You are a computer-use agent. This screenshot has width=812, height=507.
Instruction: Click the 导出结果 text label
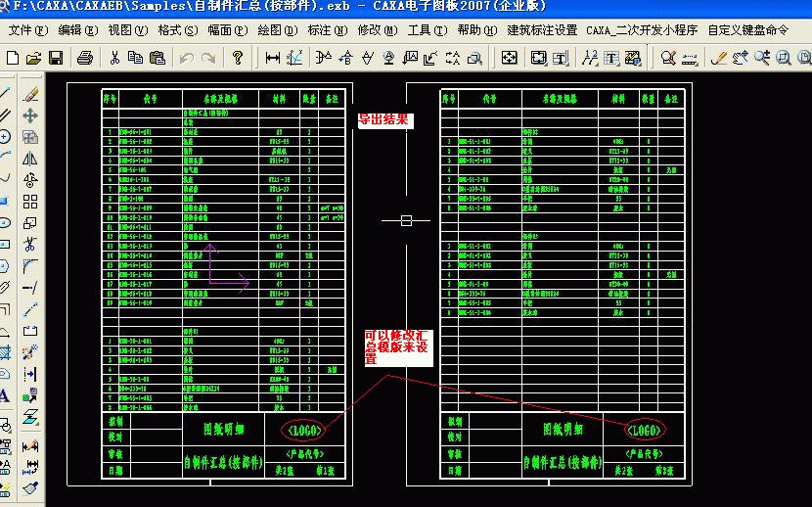(383, 119)
